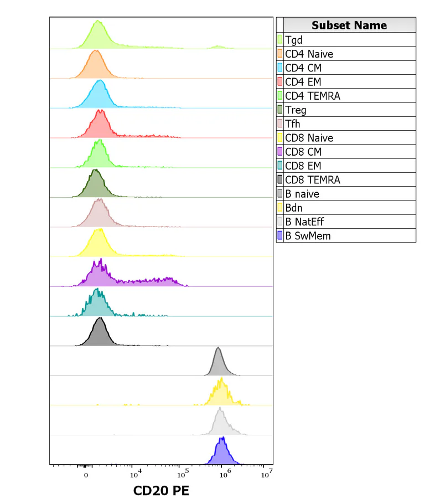Select the CD4 EM legend label

pyautogui.click(x=303, y=81)
